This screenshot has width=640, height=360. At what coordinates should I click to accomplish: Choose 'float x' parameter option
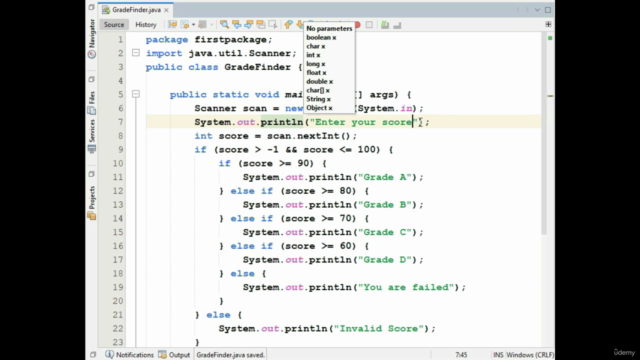click(x=316, y=73)
